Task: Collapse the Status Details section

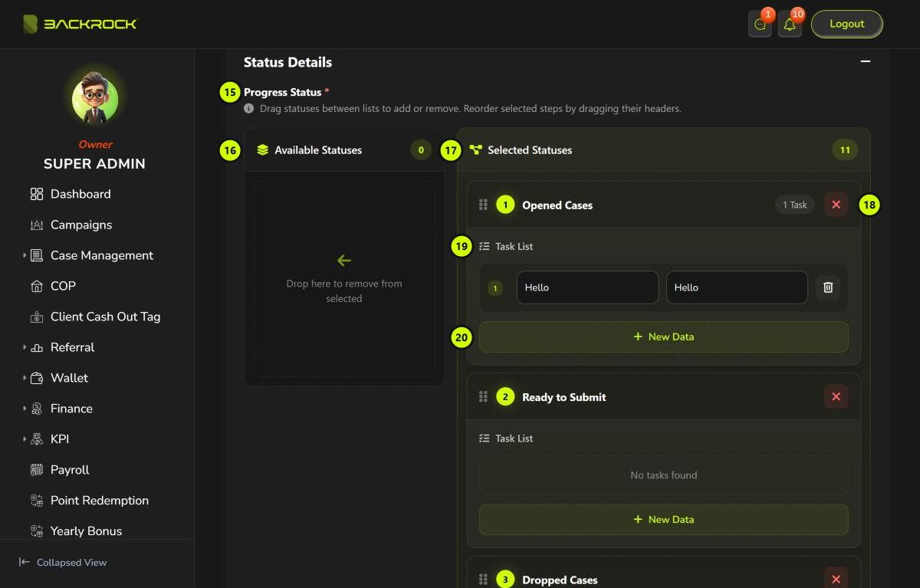Action: [866, 61]
